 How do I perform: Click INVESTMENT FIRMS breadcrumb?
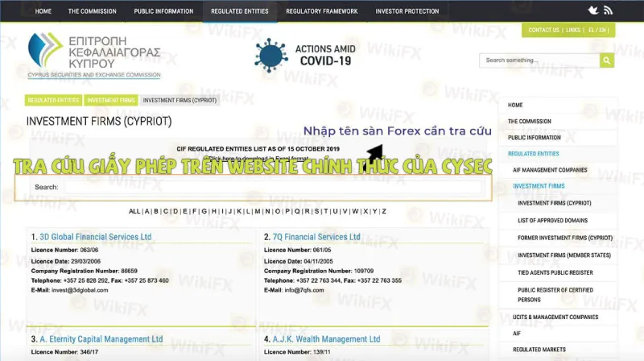pyautogui.click(x=111, y=101)
